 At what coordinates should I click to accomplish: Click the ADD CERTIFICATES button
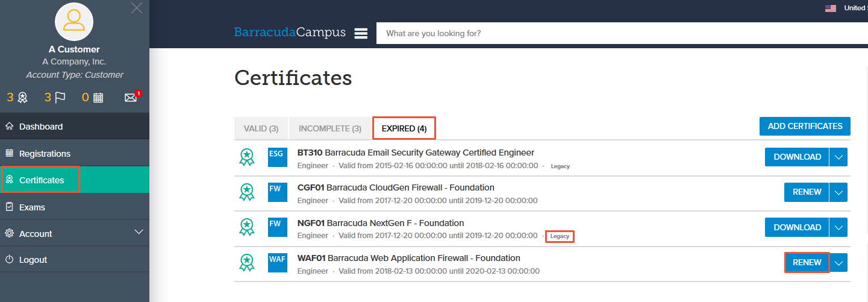coord(805,126)
